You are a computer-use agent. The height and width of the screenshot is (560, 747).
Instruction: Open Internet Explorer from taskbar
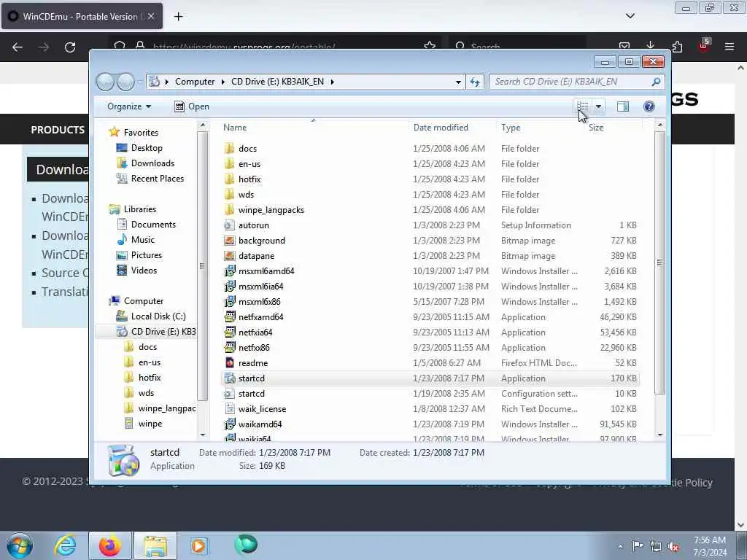click(65, 545)
